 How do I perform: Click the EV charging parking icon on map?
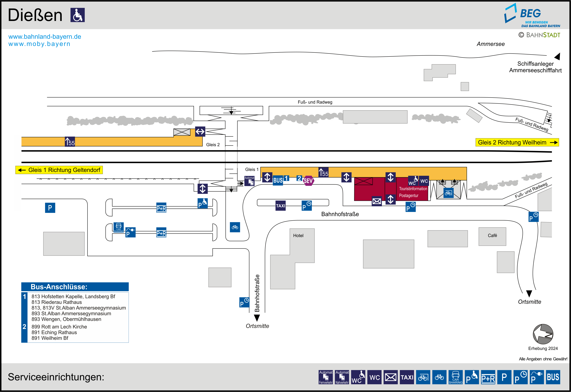coord(130,232)
